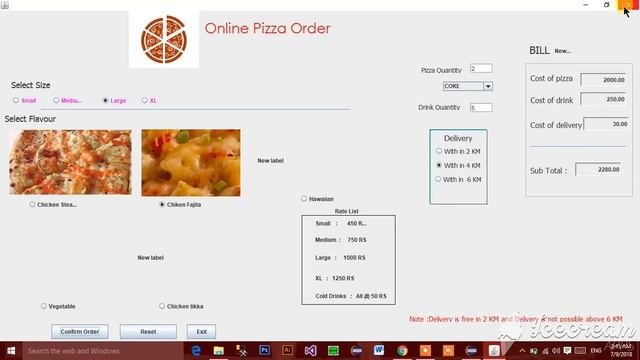Viewport: 640px width, 360px height.
Task: Open File Explorer from the taskbar
Action: coord(219,351)
